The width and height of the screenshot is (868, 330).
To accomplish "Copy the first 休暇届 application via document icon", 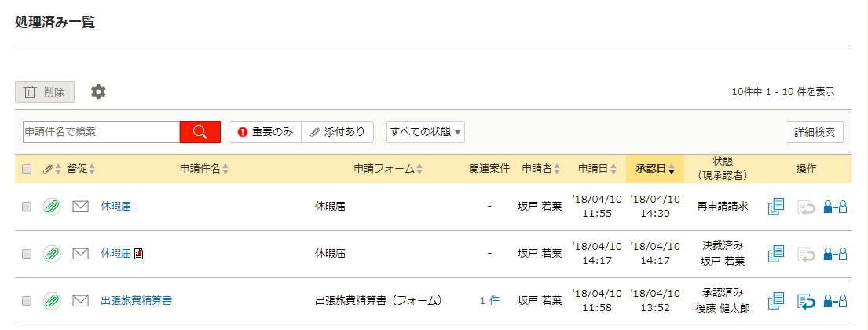I will tap(777, 207).
